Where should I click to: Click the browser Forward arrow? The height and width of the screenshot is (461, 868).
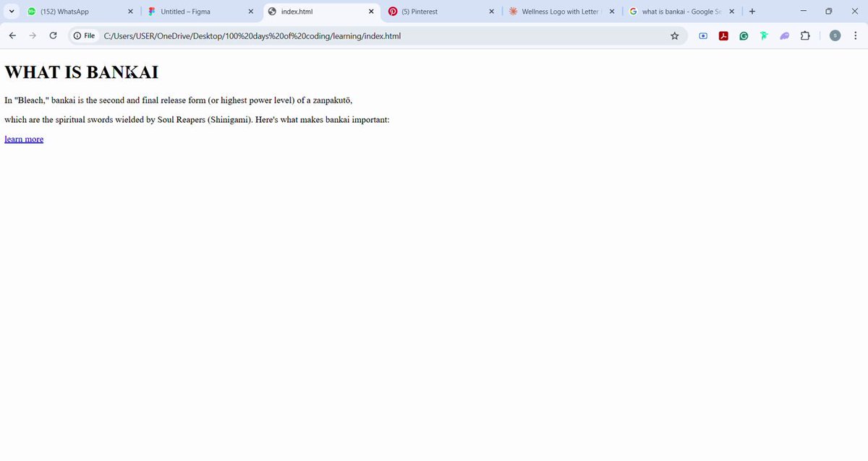click(x=33, y=35)
